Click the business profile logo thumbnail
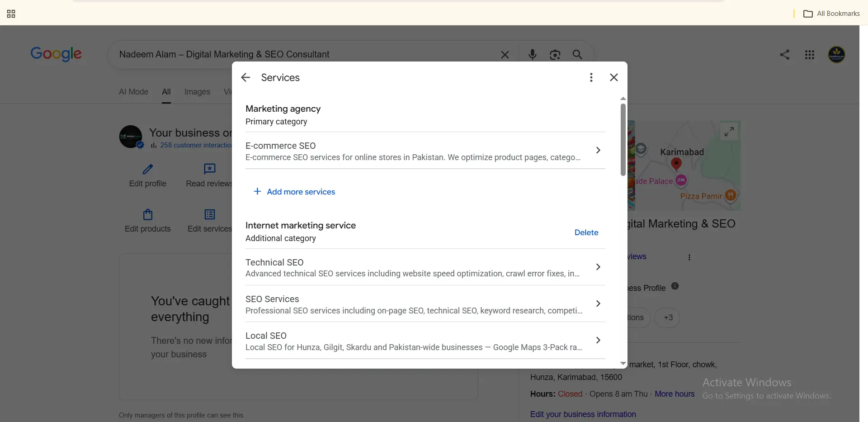Image resolution: width=868 pixels, height=422 pixels. [x=131, y=137]
